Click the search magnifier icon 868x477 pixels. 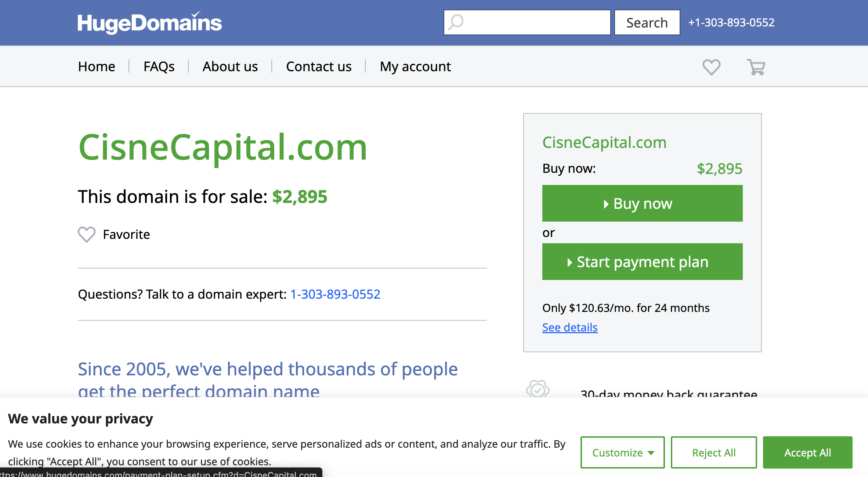[x=456, y=22]
